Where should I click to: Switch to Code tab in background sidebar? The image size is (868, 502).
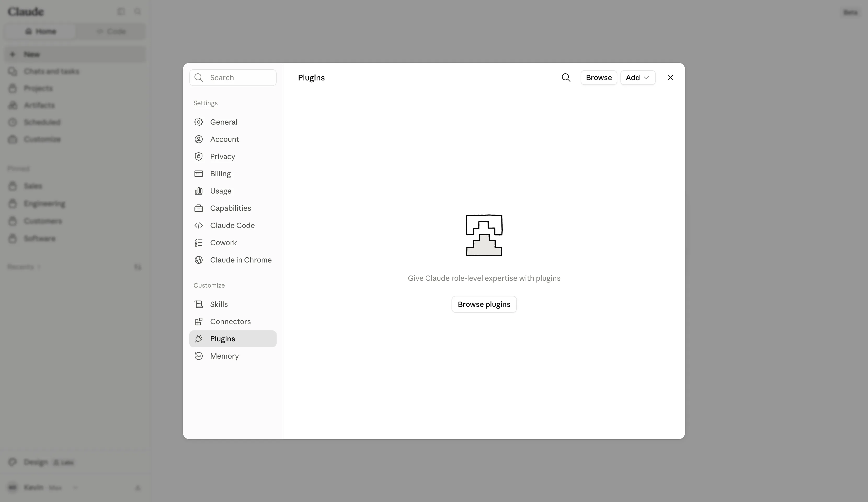tap(111, 31)
